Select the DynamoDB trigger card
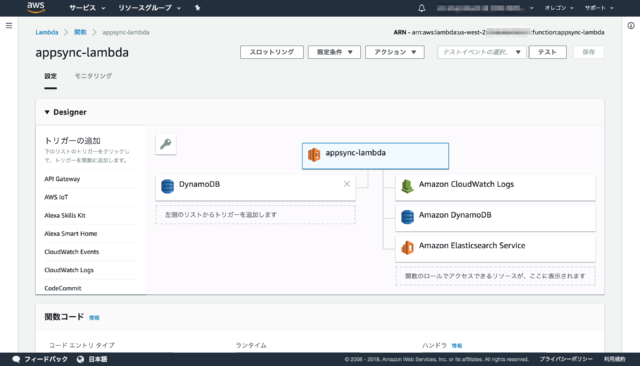 point(255,187)
